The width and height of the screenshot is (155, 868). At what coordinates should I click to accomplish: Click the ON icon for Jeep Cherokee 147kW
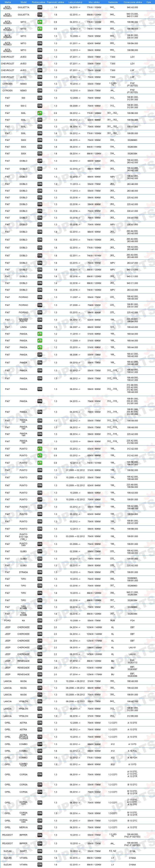click(x=40, y=654)
